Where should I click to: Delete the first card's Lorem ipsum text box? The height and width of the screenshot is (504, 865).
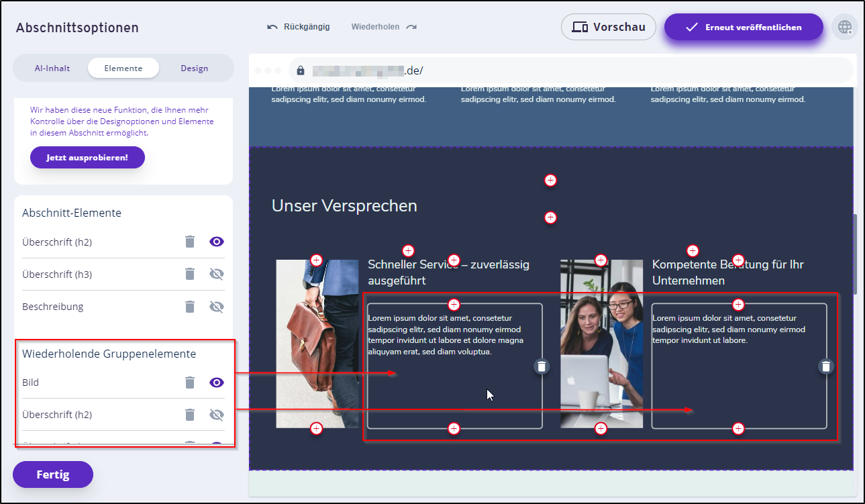(x=542, y=366)
